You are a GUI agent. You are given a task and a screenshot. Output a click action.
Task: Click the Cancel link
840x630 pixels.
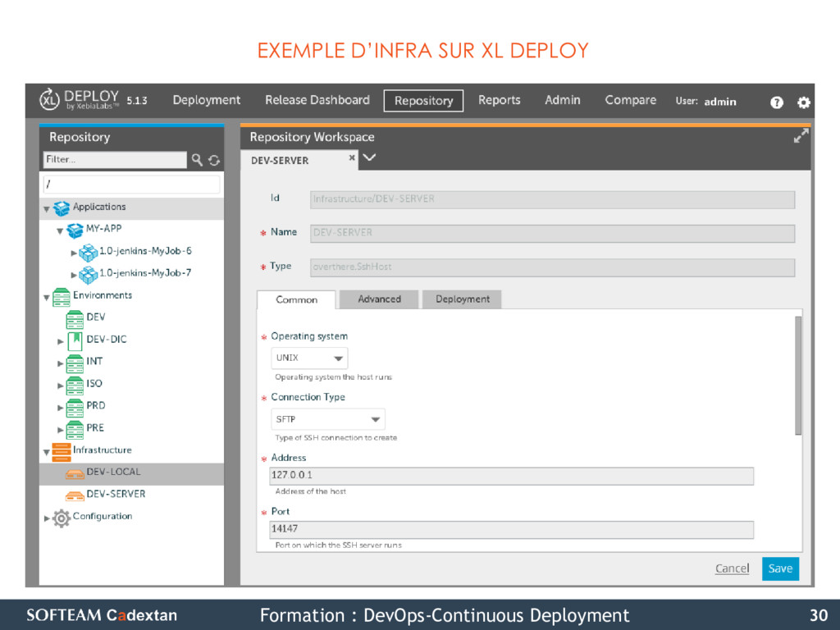coord(732,568)
